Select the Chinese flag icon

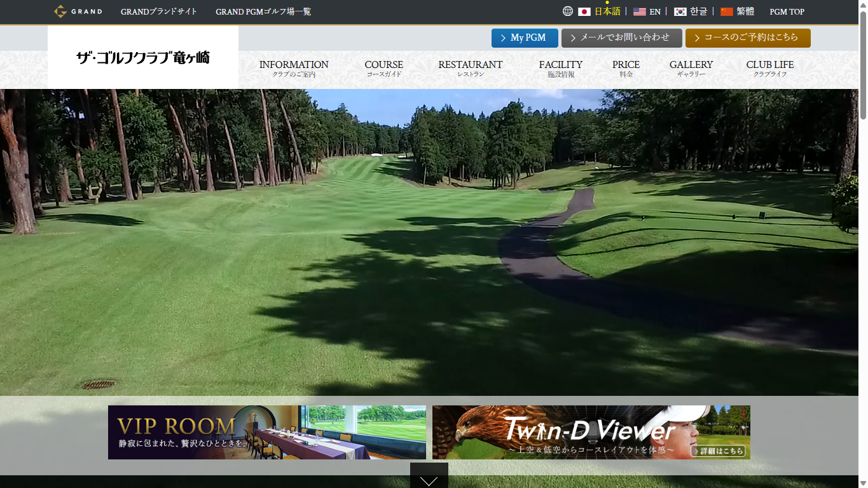[727, 11]
